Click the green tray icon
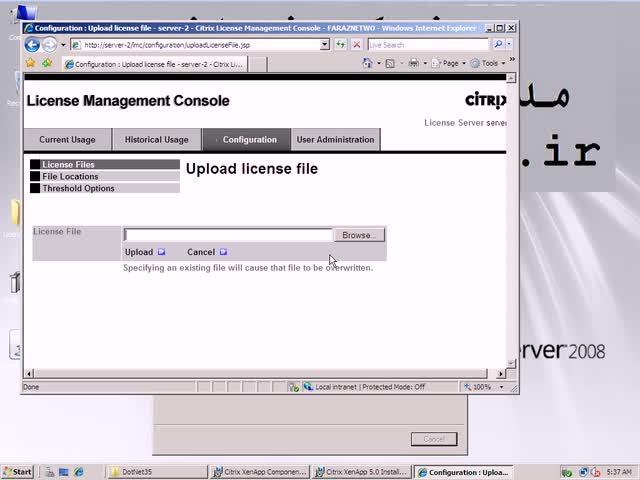Screen dimensions: 640x480 [567, 473]
